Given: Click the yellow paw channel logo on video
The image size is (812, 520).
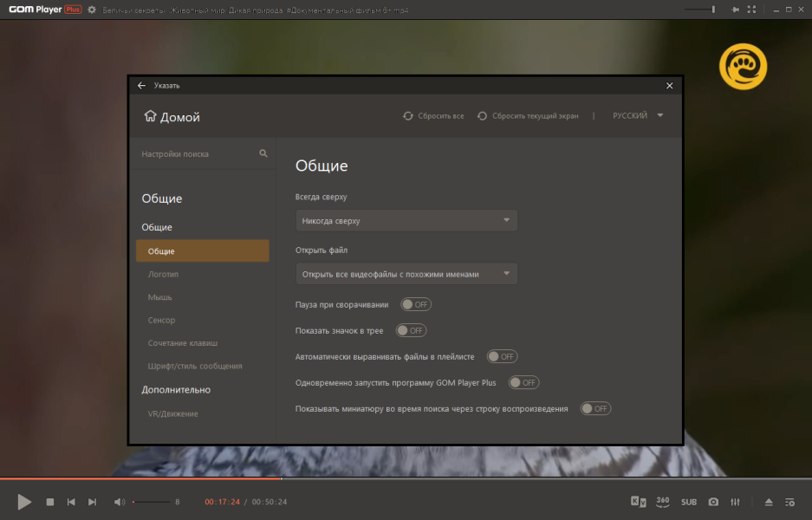Looking at the screenshot, I should click(743, 66).
